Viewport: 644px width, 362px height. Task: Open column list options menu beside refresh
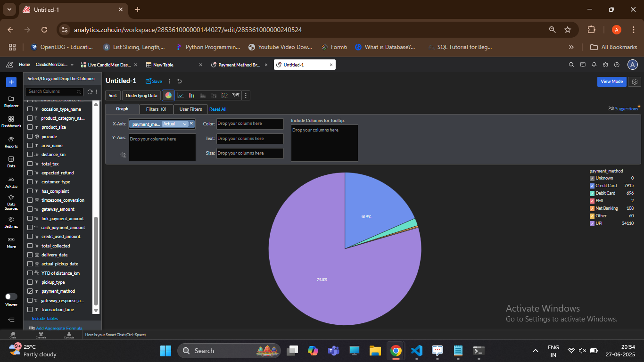[96, 91]
